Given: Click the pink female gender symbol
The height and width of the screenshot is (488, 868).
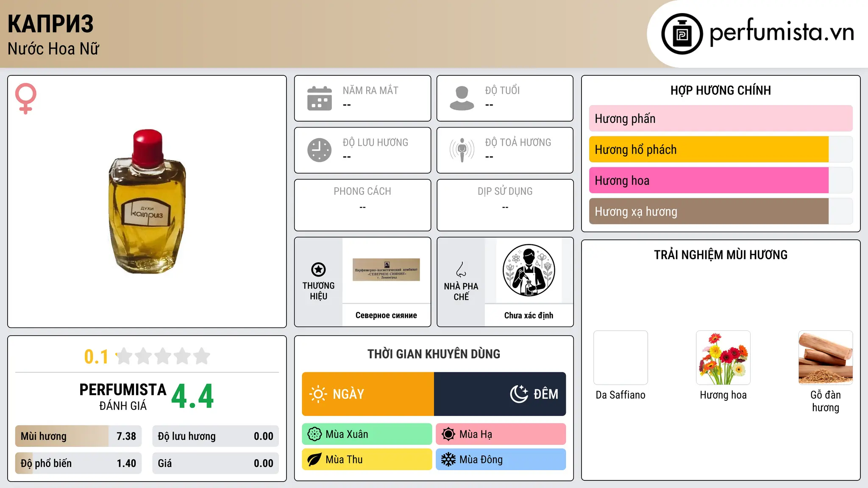Looking at the screenshot, I should (x=26, y=98).
